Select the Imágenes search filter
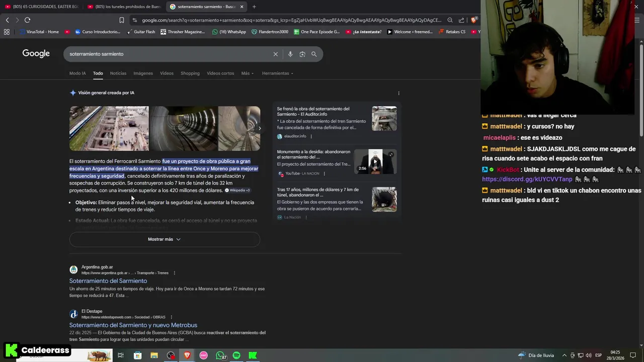644x362 pixels. (x=143, y=73)
